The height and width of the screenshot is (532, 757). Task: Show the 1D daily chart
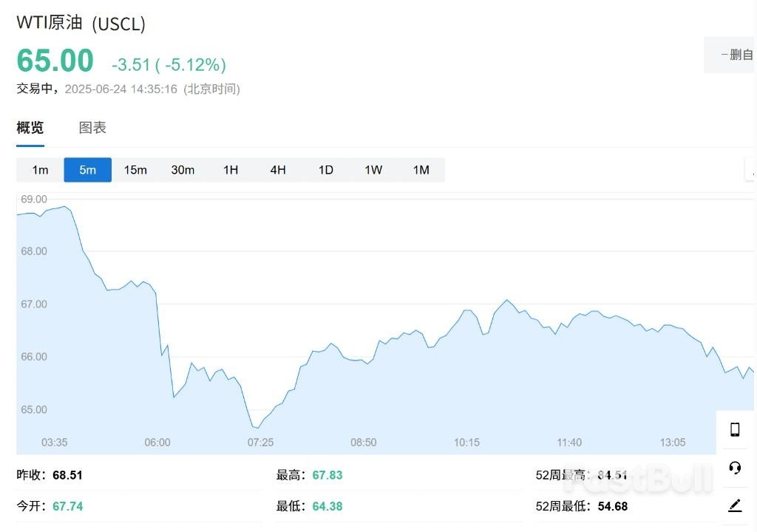pyautogui.click(x=326, y=170)
